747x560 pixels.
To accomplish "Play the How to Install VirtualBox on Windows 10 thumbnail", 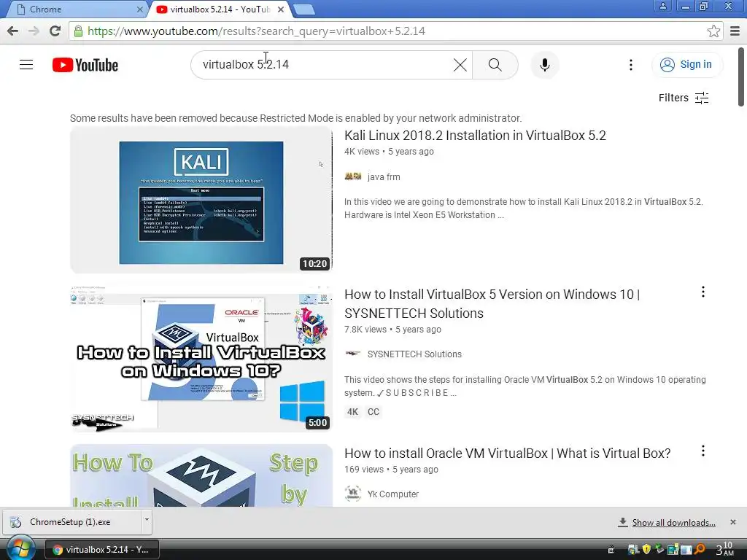I will click(201, 359).
